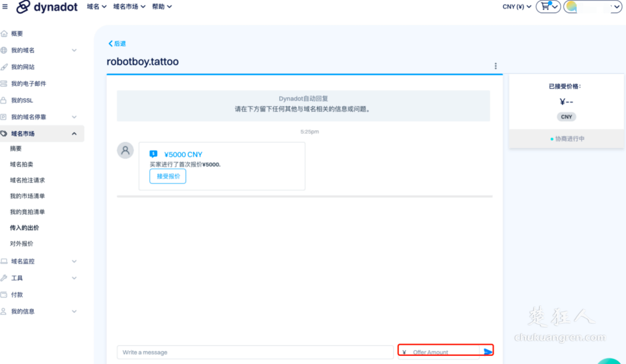The image size is (626, 364).
Task: Go back using the 后退 link
Action: (117, 43)
